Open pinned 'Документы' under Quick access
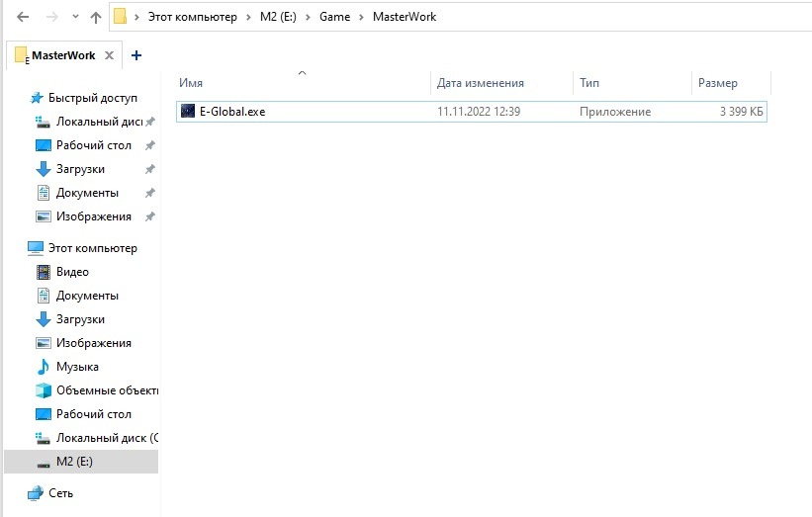 click(x=87, y=193)
